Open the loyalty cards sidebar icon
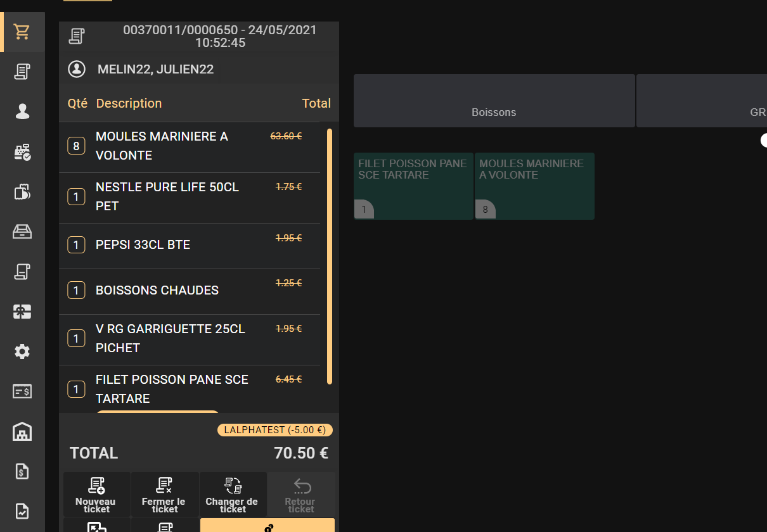The height and width of the screenshot is (532, 767). [x=22, y=192]
